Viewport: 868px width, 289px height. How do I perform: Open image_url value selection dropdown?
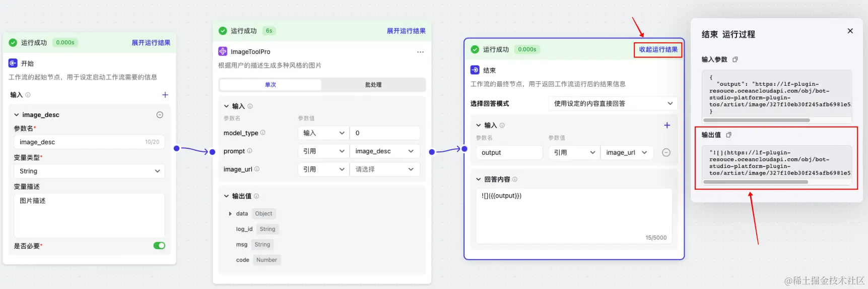(385, 169)
